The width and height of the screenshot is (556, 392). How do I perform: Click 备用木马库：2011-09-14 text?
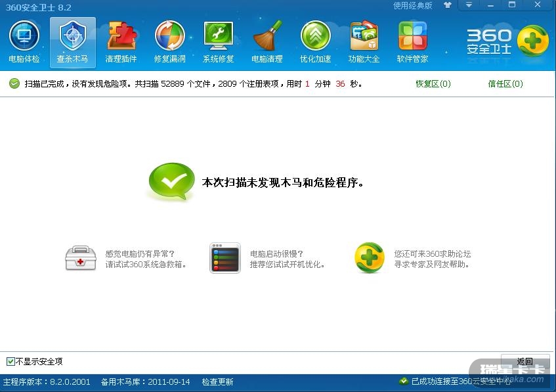(145, 382)
